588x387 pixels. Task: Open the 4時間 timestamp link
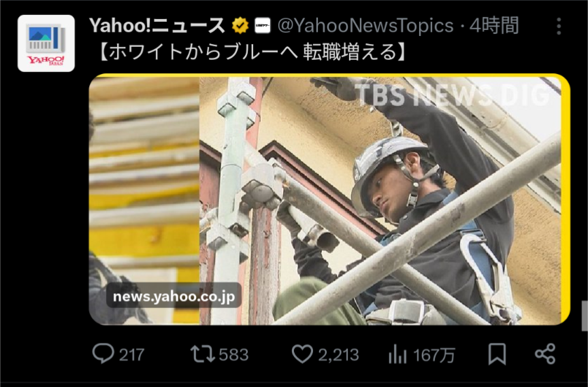point(494,26)
